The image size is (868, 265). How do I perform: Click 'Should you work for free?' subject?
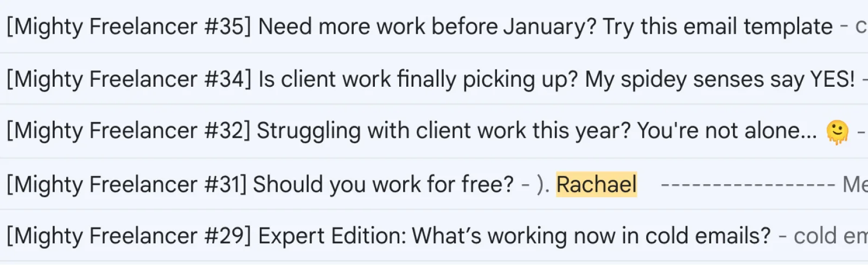click(383, 184)
